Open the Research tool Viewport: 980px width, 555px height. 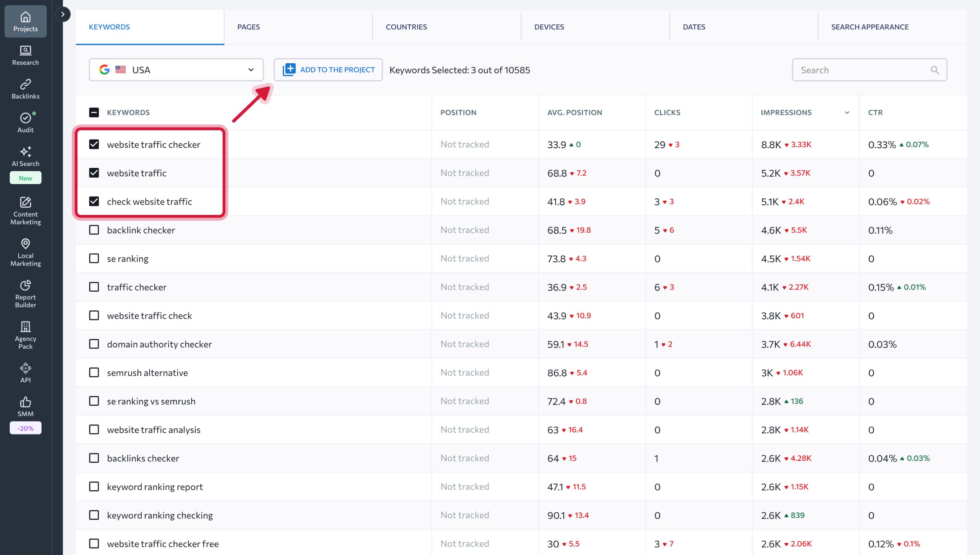click(x=25, y=55)
